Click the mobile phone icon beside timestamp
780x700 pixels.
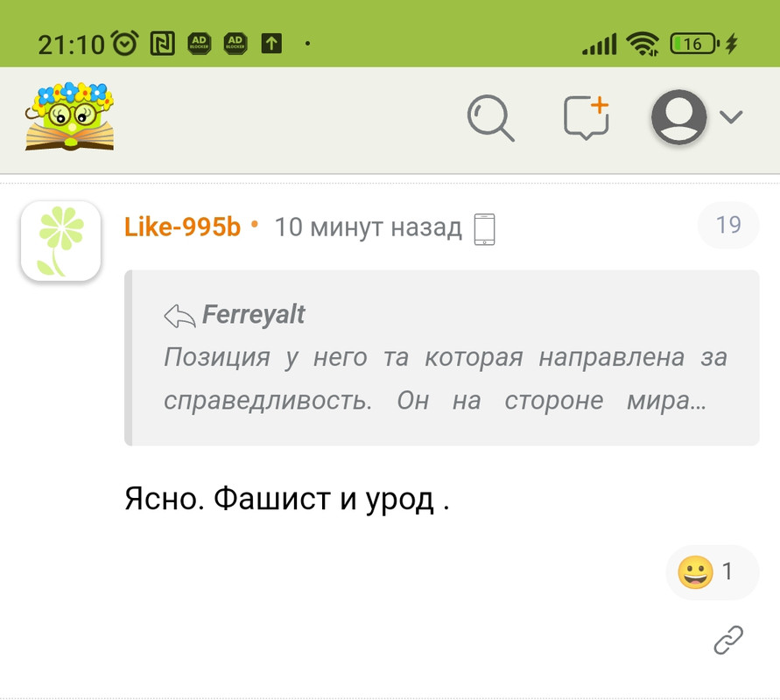point(484,229)
